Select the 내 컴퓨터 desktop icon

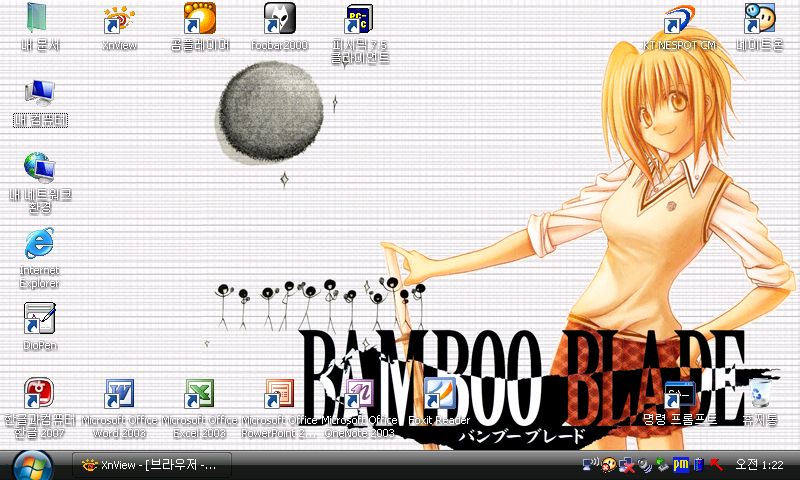[40, 92]
